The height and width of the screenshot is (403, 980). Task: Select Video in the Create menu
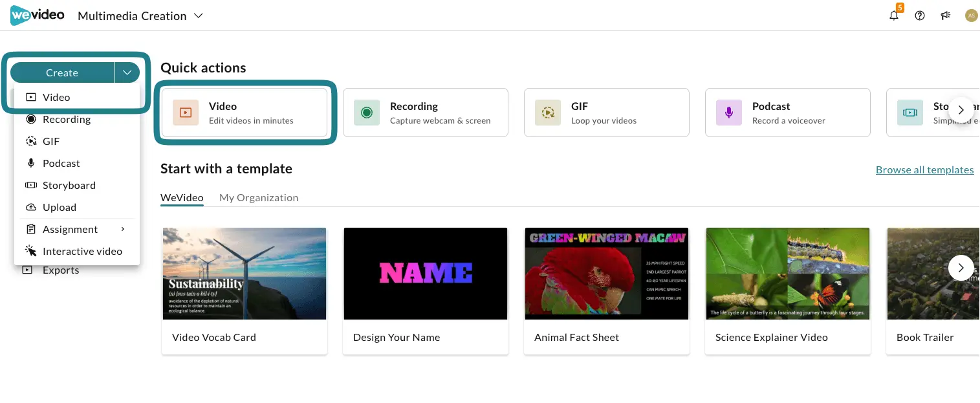click(77, 97)
